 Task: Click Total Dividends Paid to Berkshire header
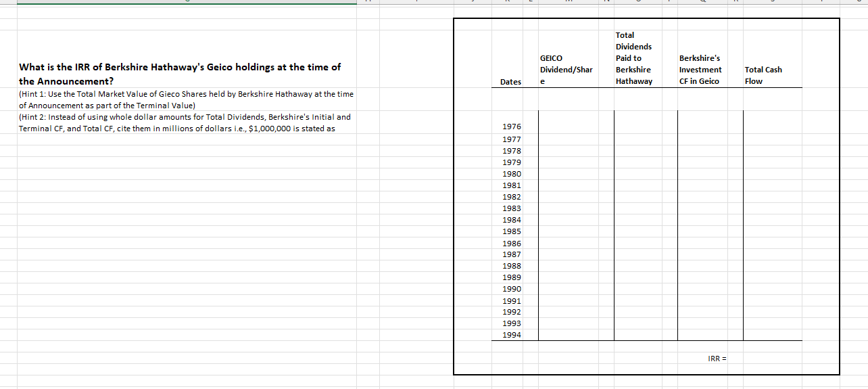tap(634, 58)
